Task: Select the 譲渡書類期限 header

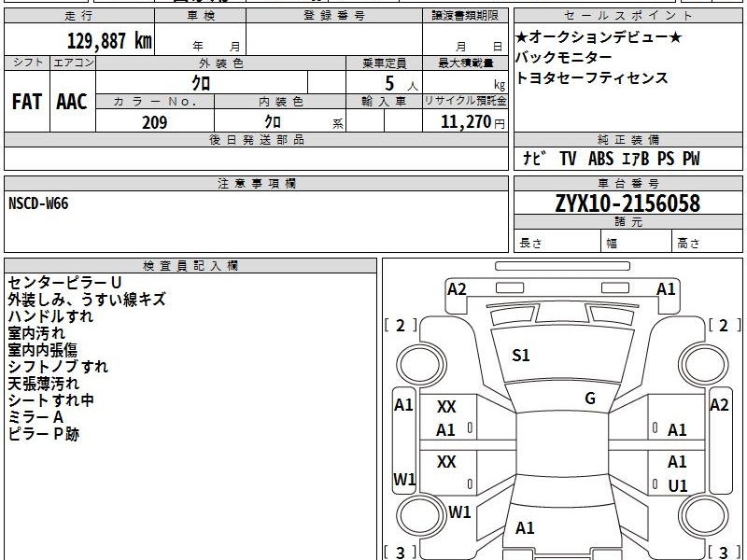Action: [465, 16]
